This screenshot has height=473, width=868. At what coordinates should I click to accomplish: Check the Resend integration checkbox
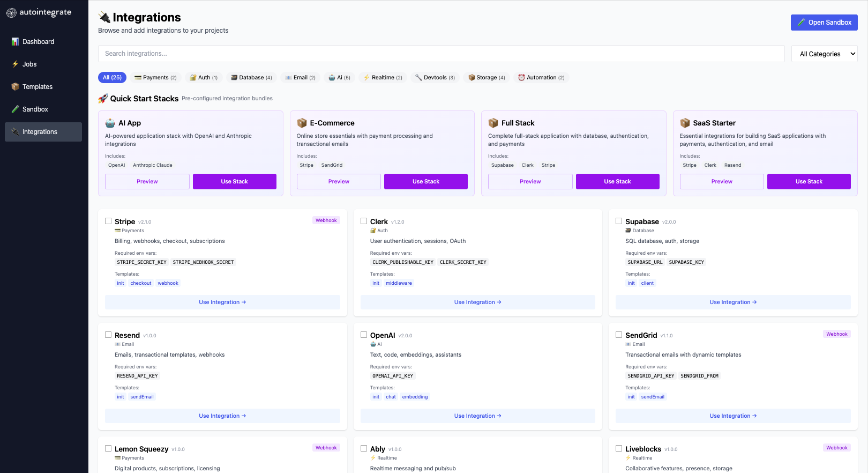[108, 335]
